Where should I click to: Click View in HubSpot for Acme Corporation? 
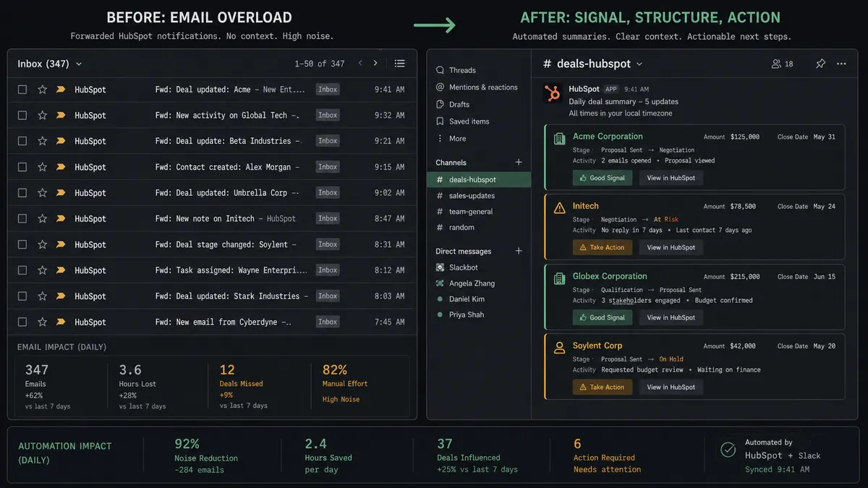(671, 178)
